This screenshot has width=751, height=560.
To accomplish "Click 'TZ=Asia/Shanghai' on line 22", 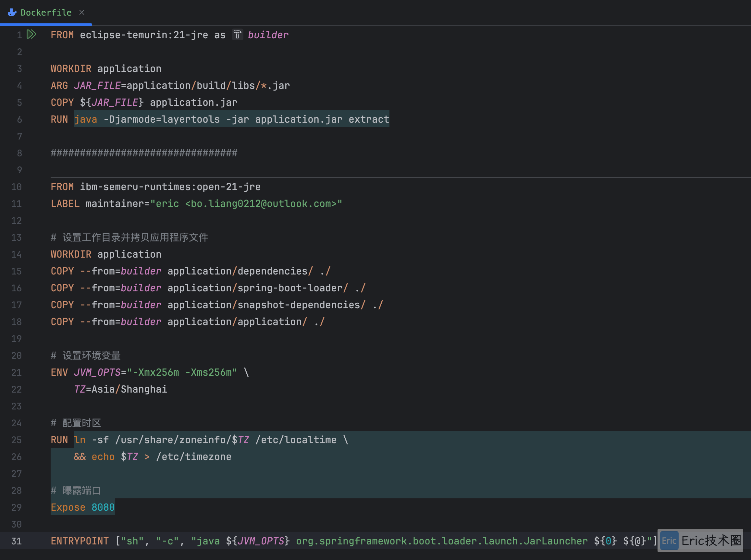I will tap(121, 389).
